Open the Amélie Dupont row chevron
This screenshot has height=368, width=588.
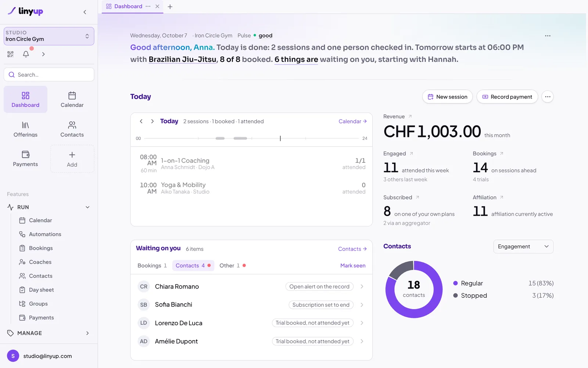coord(362,341)
